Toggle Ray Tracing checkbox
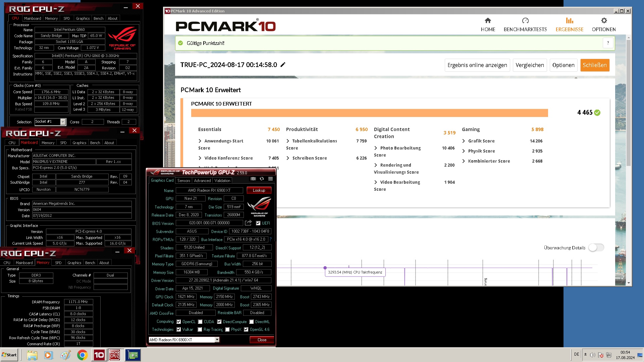Screen dimensions: 644x362 click(200, 329)
